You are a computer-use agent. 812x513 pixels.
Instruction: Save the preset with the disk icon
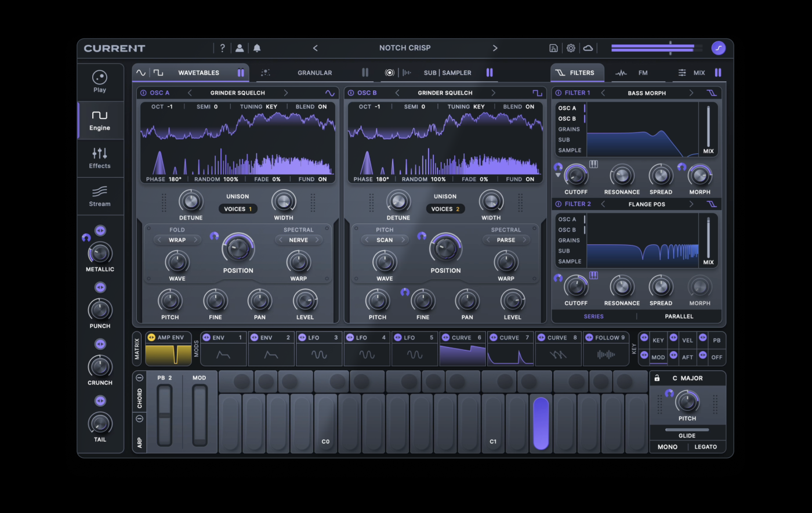pos(553,48)
